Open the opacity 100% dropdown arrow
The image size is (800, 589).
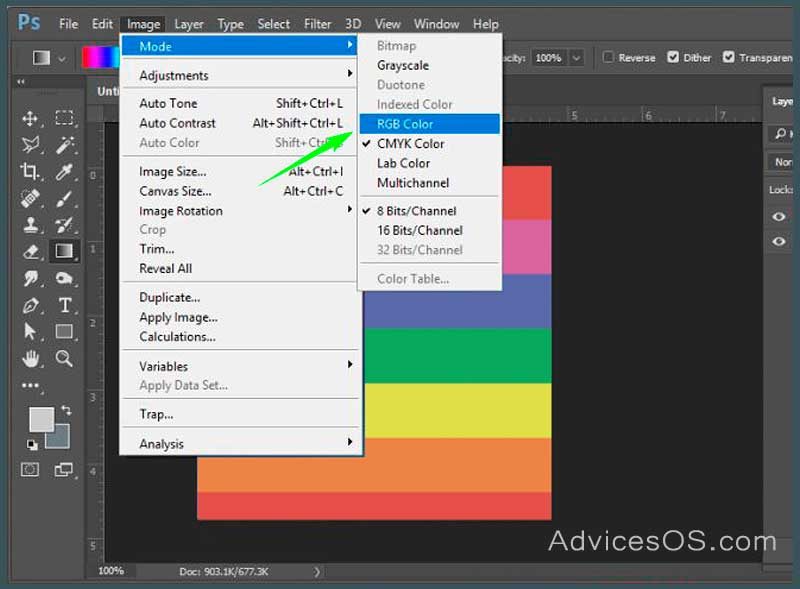(x=577, y=58)
